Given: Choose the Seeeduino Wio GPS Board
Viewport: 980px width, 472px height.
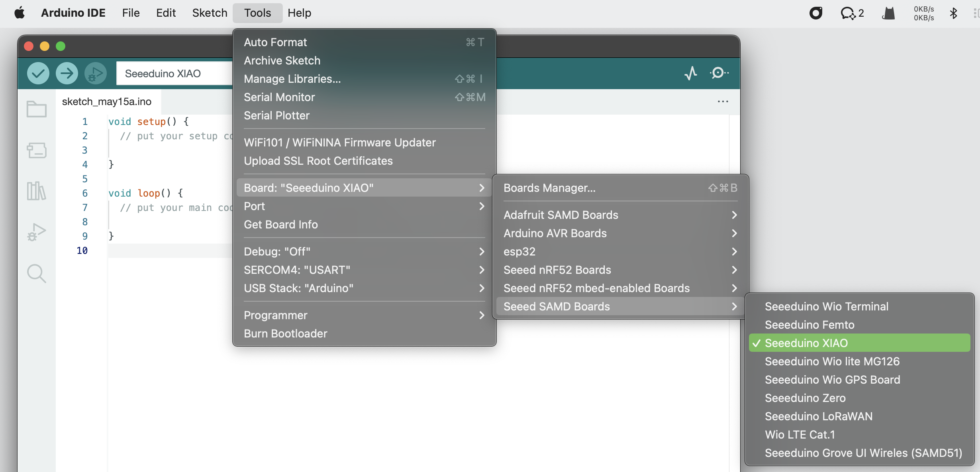Looking at the screenshot, I should (x=860, y=379).
